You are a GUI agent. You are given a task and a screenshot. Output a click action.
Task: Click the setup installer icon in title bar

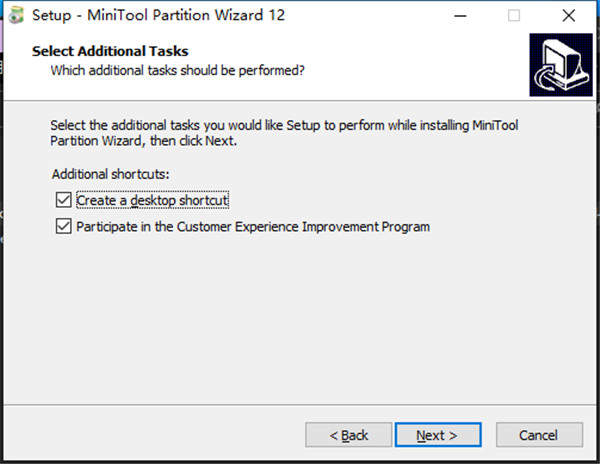(x=14, y=16)
